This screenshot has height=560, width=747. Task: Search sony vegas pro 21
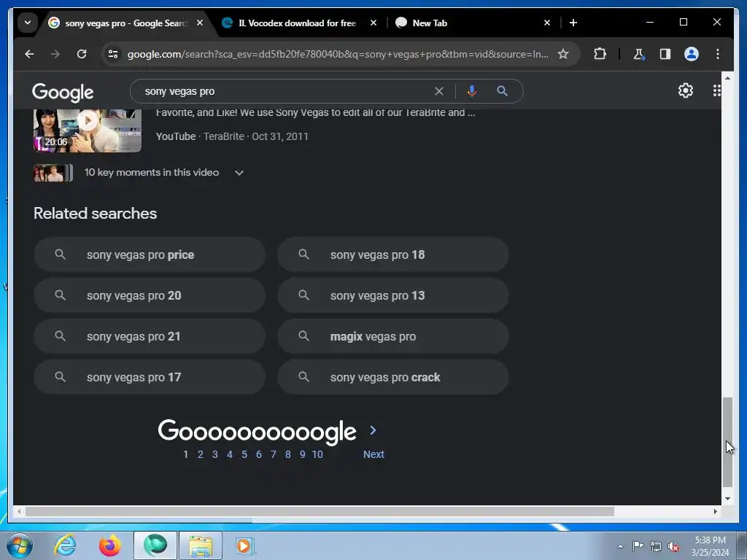click(149, 337)
